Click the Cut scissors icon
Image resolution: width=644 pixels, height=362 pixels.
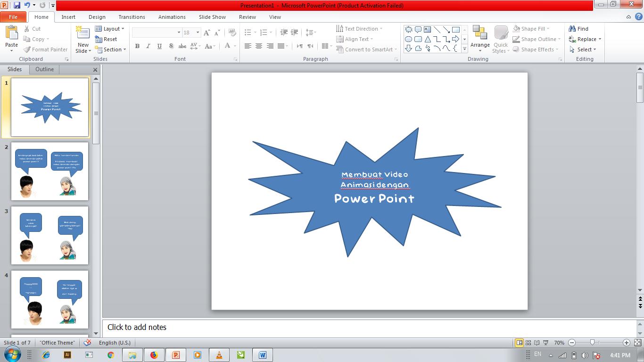(27, 29)
